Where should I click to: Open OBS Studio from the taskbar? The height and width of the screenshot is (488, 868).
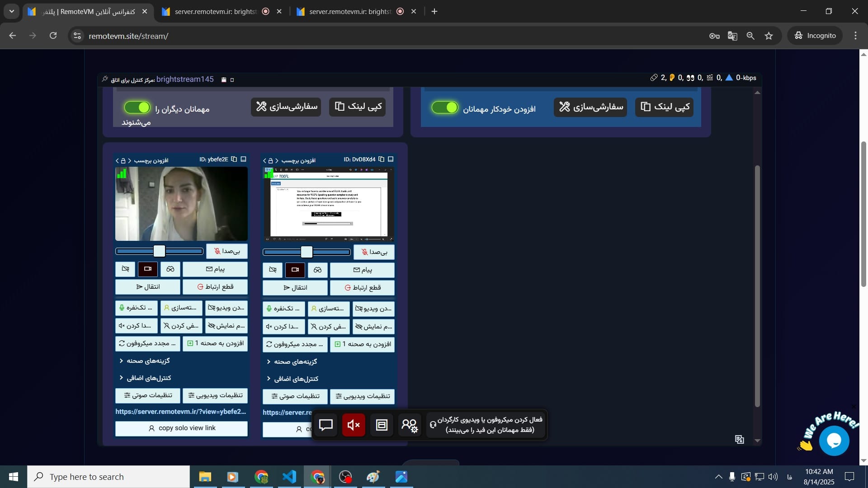point(345,477)
